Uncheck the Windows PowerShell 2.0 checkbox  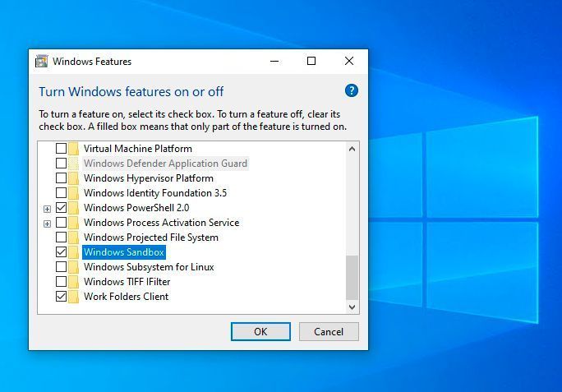pyautogui.click(x=62, y=208)
